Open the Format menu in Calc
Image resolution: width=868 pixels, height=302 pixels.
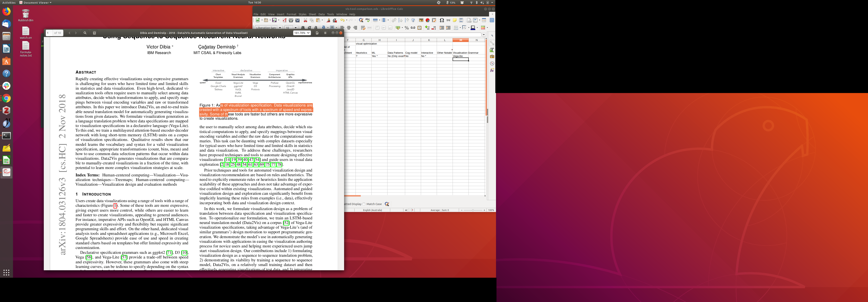[291, 14]
